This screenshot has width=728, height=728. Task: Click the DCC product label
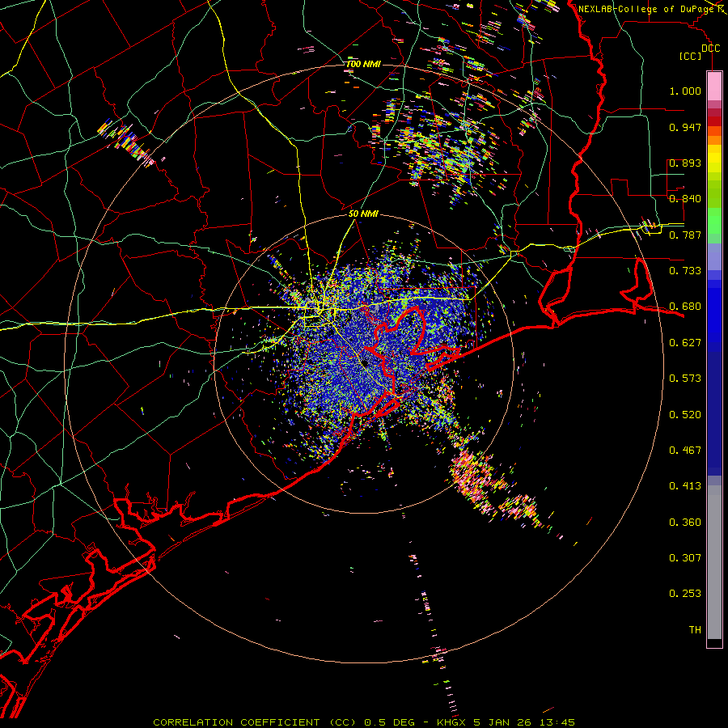(x=710, y=49)
